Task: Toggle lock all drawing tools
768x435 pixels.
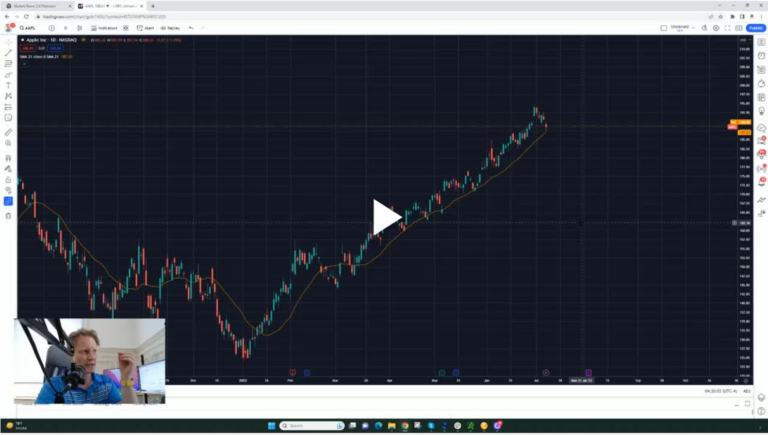Action: (x=8, y=179)
